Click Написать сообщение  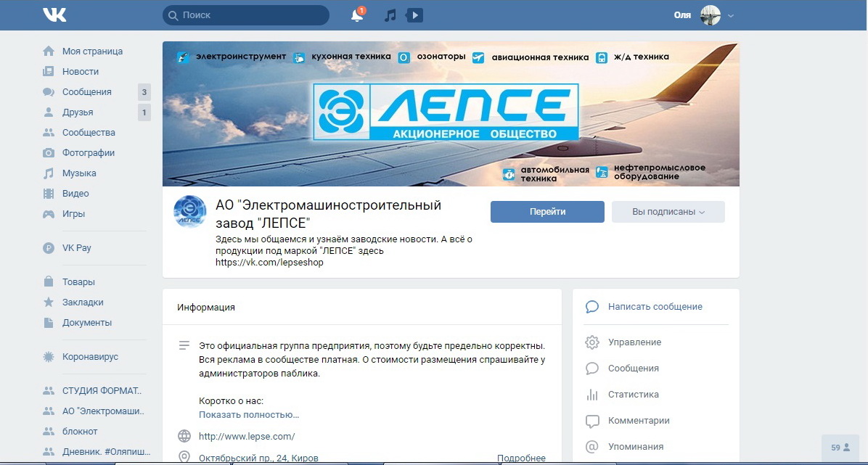click(x=655, y=307)
